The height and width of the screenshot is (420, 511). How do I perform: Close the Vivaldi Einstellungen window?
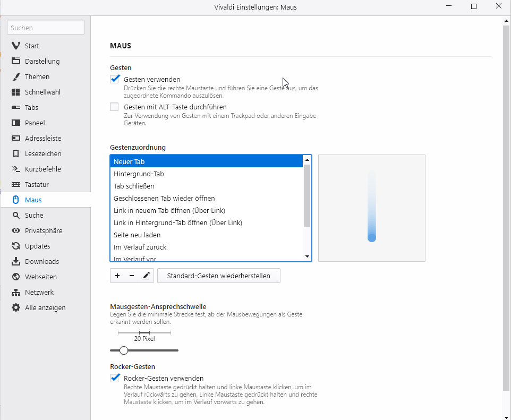(x=499, y=6)
